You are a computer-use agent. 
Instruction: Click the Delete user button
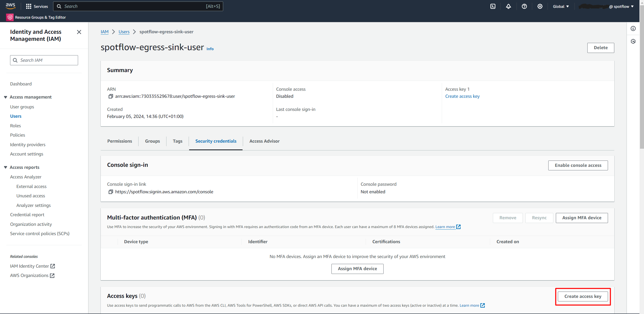[x=601, y=48]
